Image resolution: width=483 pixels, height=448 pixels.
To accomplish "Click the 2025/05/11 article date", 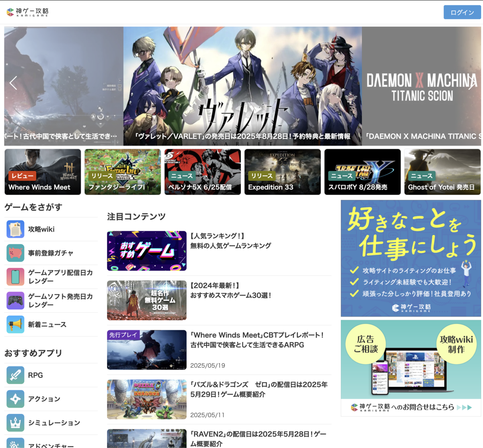I will point(207,415).
